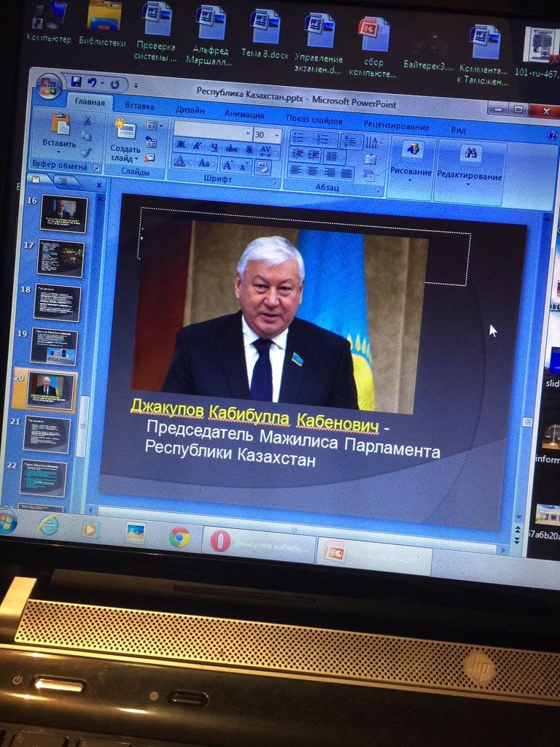Open the Windows Start menu orb
Viewport: 560px width, 747px height.
click(x=7, y=522)
